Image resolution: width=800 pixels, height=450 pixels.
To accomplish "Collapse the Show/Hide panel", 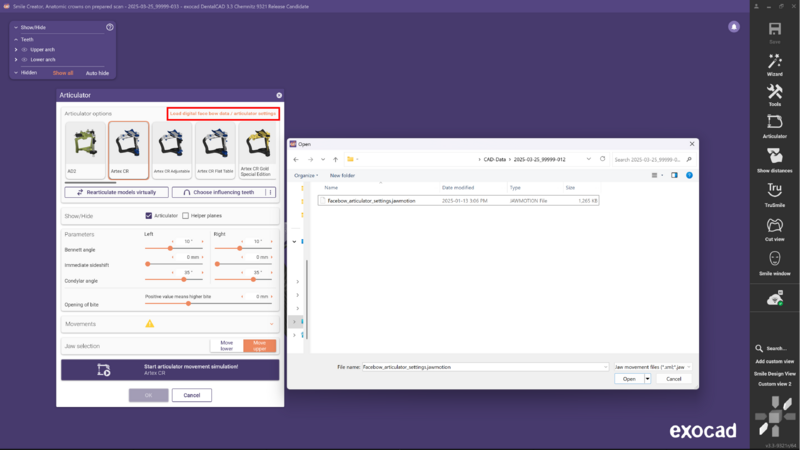I will pyautogui.click(x=16, y=28).
